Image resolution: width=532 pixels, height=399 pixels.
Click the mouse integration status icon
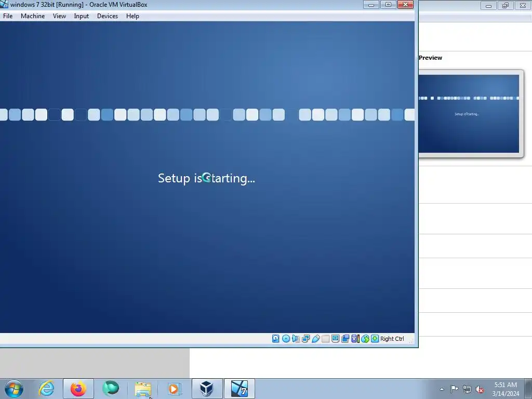click(365, 339)
